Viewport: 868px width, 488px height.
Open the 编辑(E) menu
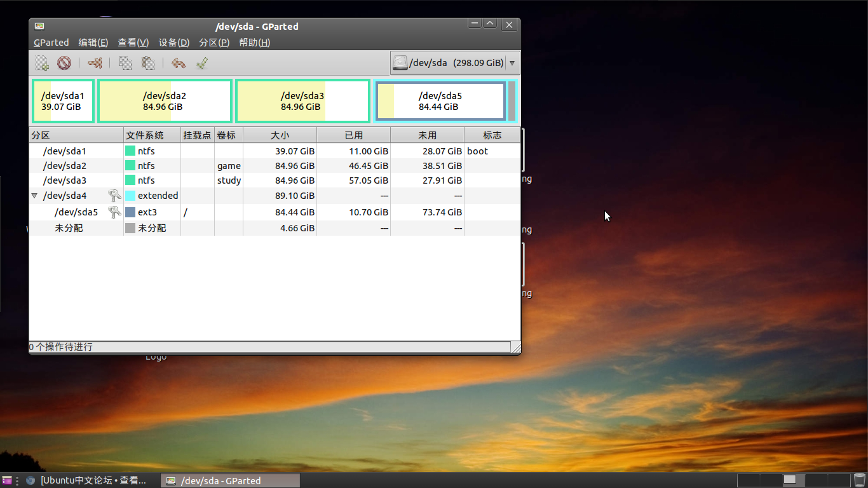coord(93,43)
